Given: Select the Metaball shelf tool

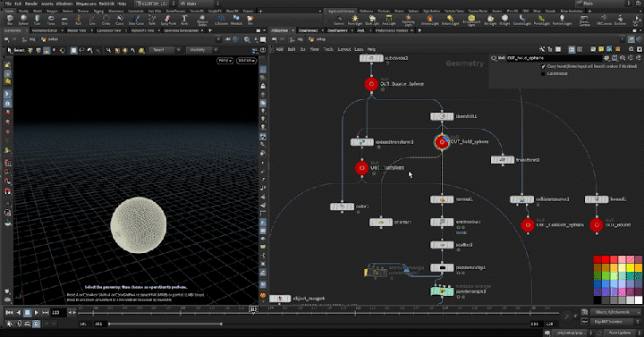Looking at the screenshot, I should (236, 20).
